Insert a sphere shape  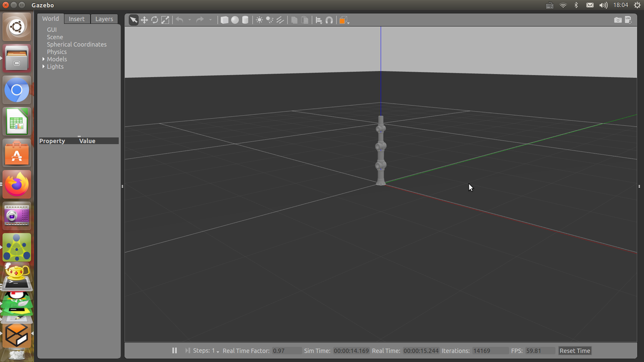235,20
